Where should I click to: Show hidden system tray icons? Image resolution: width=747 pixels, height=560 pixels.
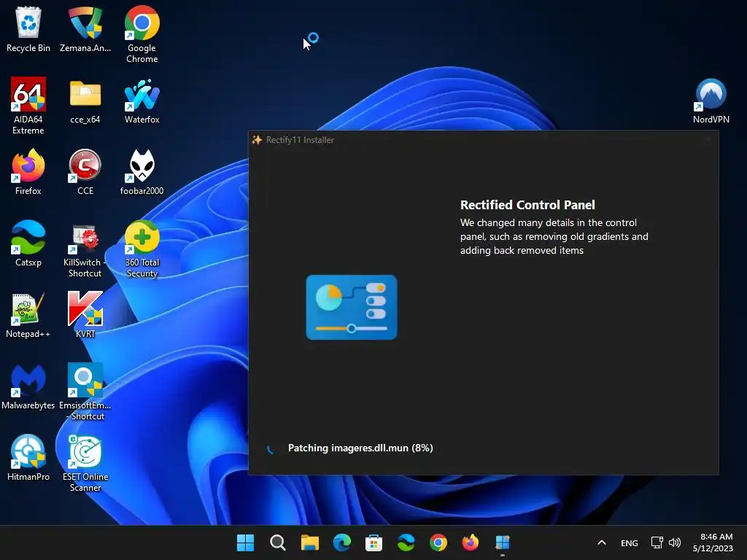pyautogui.click(x=602, y=542)
